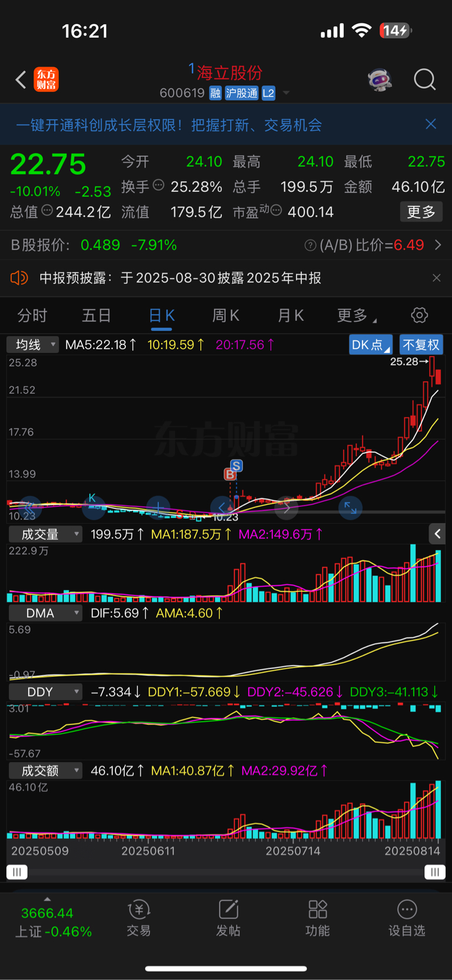This screenshot has width=452, height=980.
Task: Grab the left range slider handle
Action: (x=16, y=872)
